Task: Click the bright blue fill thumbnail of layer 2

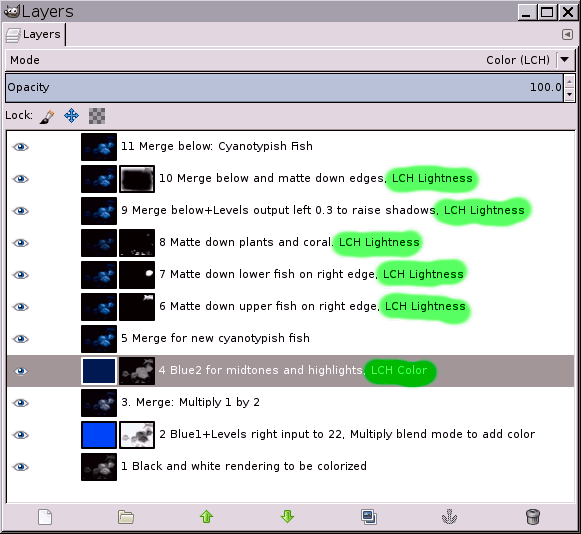Action: pos(99,435)
